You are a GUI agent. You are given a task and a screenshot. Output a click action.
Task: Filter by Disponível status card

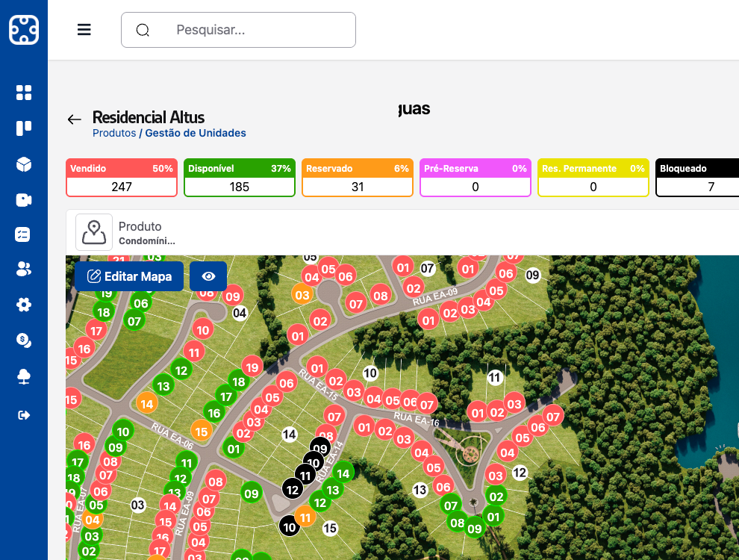point(240,178)
